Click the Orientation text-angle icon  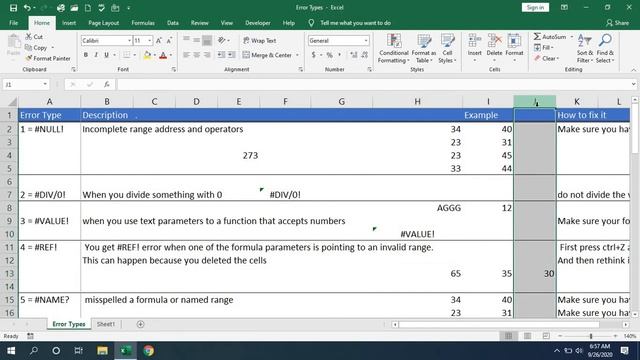coord(222,40)
